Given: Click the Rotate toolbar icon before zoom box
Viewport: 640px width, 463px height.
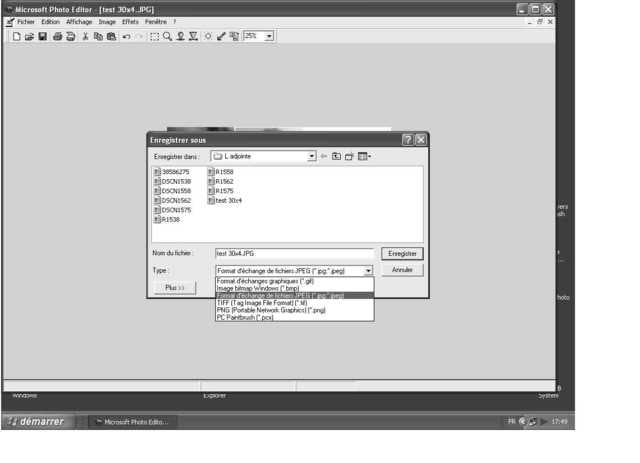Looking at the screenshot, I should 234,36.
